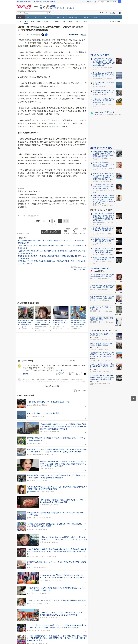
Task: Go to article page 3
Action: coord(55,221)
